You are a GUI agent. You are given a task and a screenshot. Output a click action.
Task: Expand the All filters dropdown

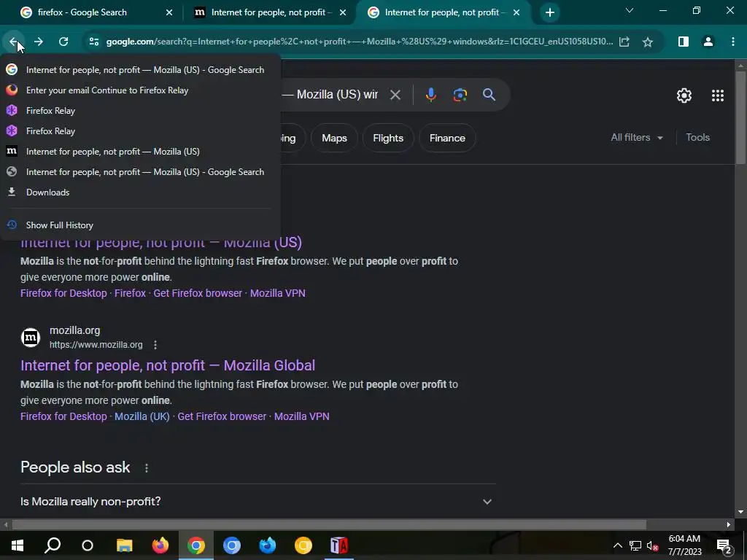(x=637, y=138)
